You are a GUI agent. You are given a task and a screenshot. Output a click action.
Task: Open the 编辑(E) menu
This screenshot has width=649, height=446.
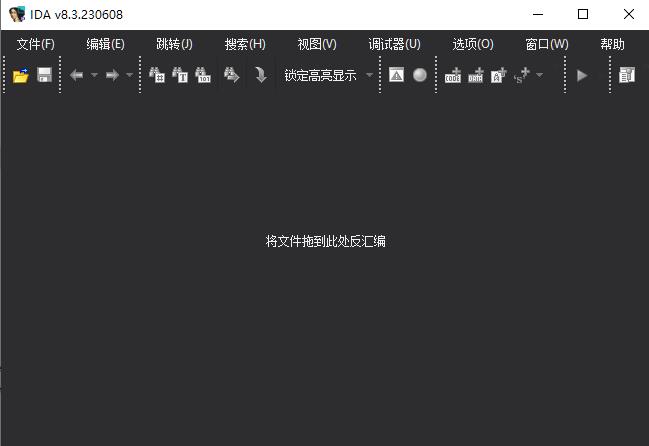pyautogui.click(x=105, y=44)
